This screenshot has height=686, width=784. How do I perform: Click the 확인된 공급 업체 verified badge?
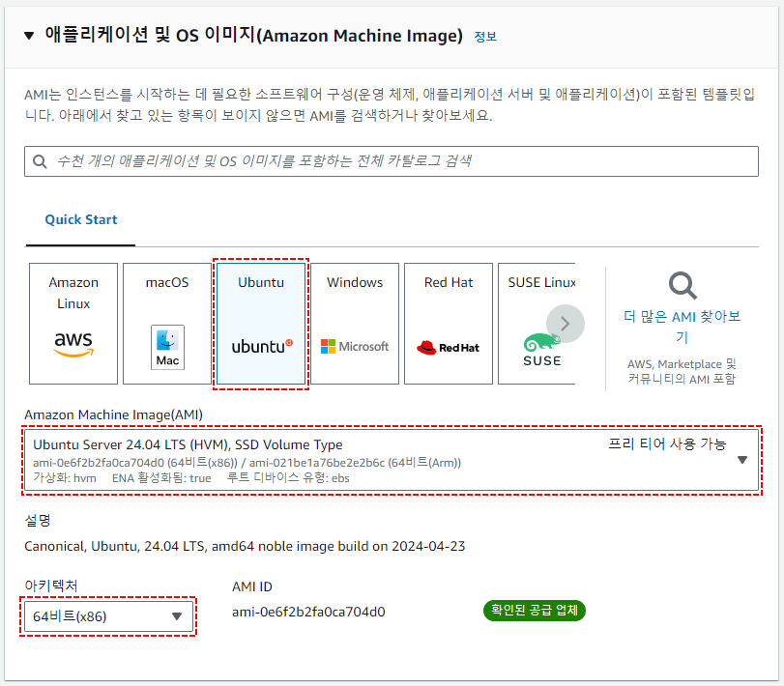pyautogui.click(x=534, y=611)
